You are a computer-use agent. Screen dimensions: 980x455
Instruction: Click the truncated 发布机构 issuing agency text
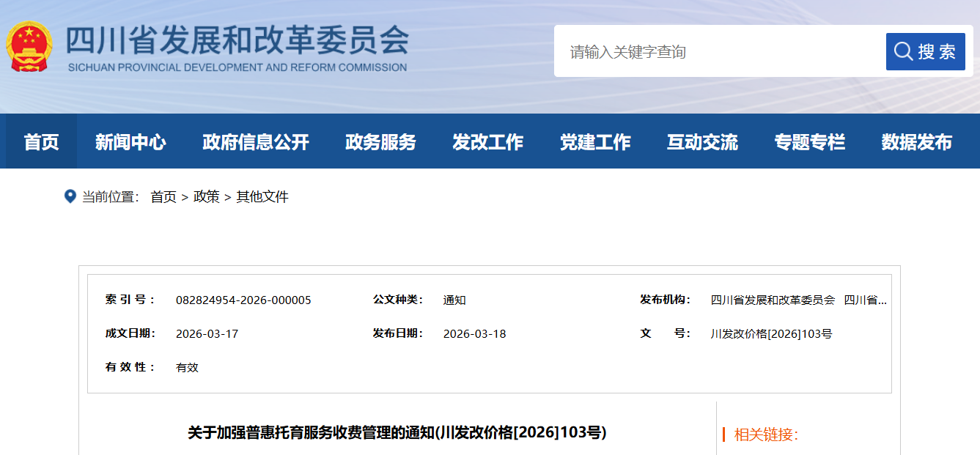[798, 300]
